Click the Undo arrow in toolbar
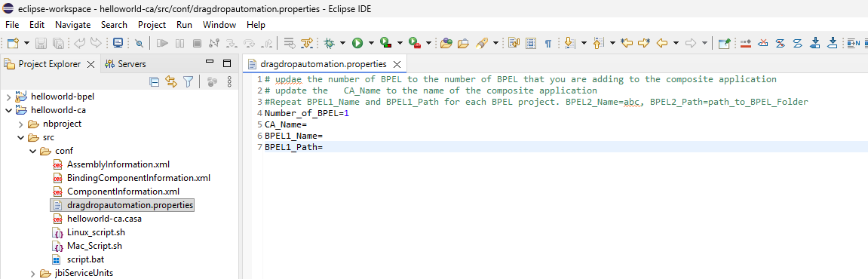Image resolution: width=868 pixels, height=279 pixels. point(80,43)
